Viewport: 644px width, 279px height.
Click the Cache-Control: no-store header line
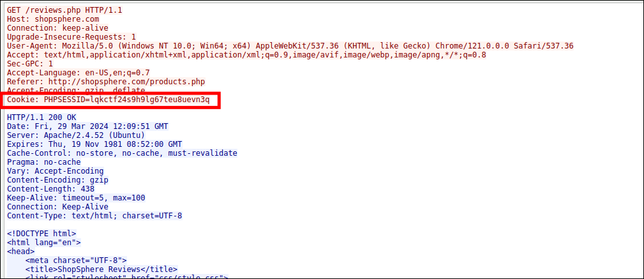point(122,153)
